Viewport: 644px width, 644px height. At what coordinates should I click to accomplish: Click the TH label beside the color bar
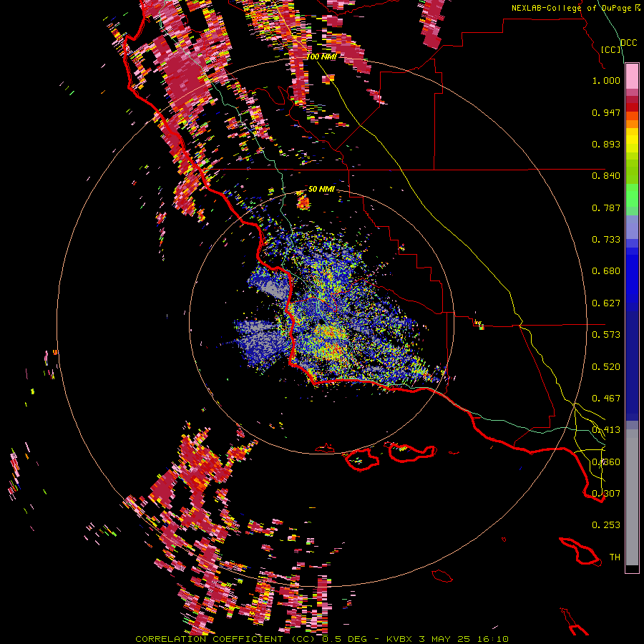click(615, 557)
